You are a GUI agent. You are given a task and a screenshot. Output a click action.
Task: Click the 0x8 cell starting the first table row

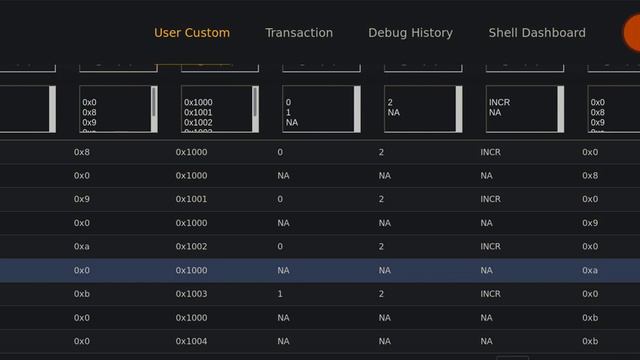point(82,152)
